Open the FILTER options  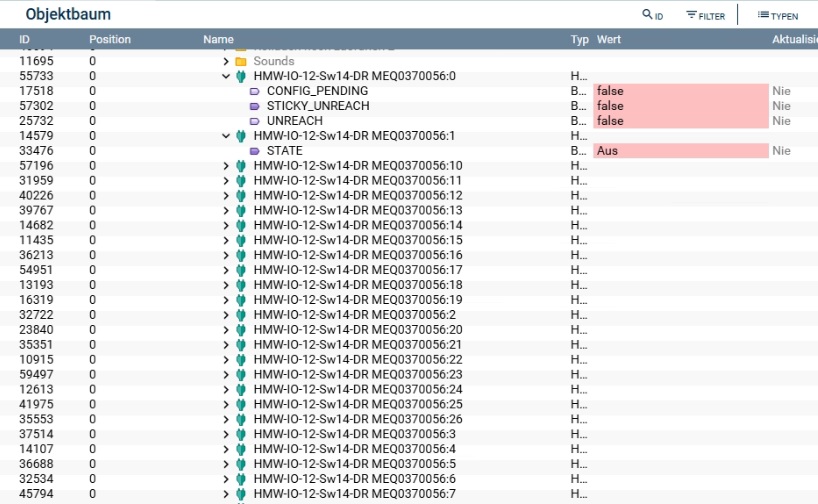[x=705, y=16]
